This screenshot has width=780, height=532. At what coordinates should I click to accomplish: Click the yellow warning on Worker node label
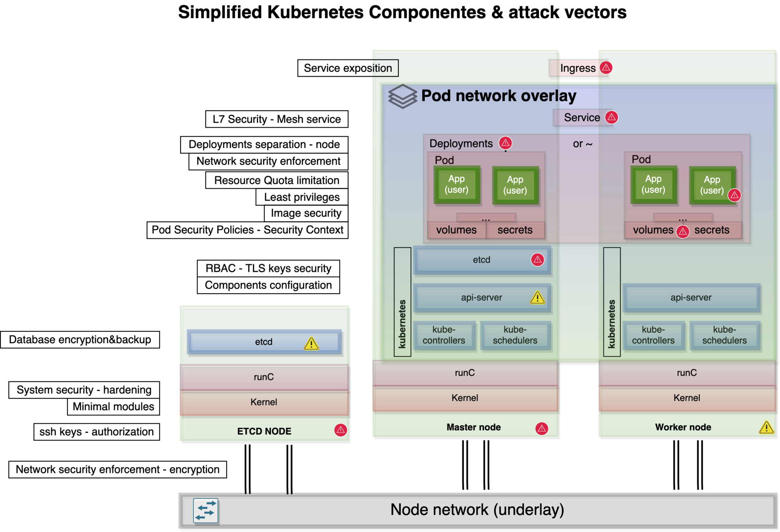tap(766, 427)
